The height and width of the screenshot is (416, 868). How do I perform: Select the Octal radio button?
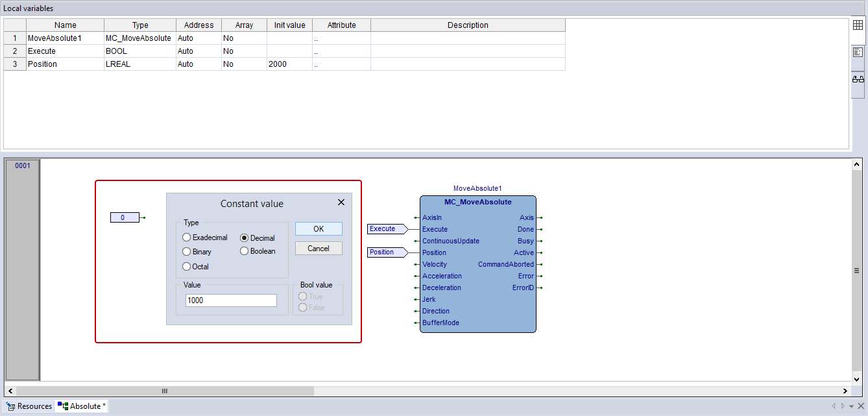pyautogui.click(x=187, y=267)
